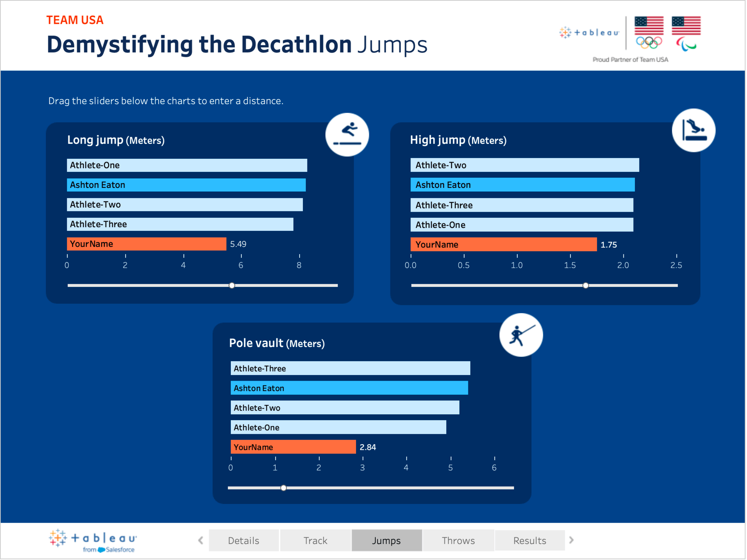Click the Paralympic flag logo
The image size is (747, 560).
click(687, 33)
